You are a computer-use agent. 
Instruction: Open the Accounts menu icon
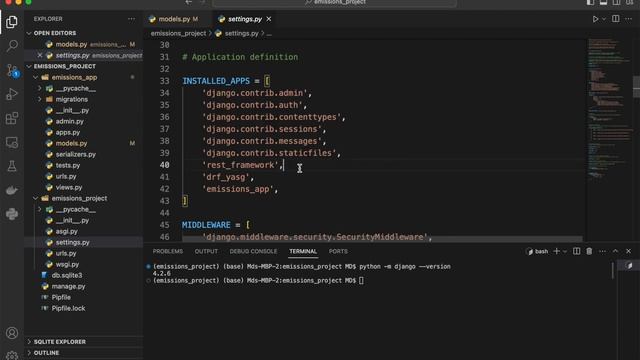tap(12, 333)
